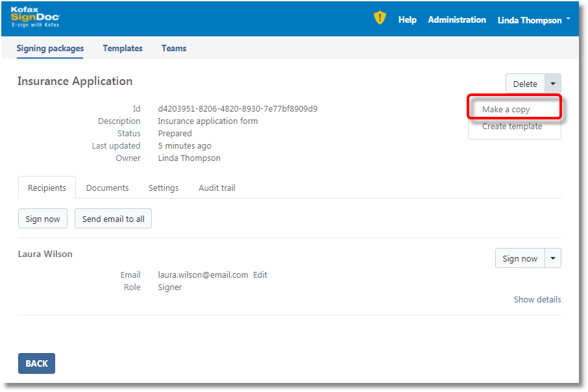
Task: Open the Documents tab
Action: (x=107, y=188)
